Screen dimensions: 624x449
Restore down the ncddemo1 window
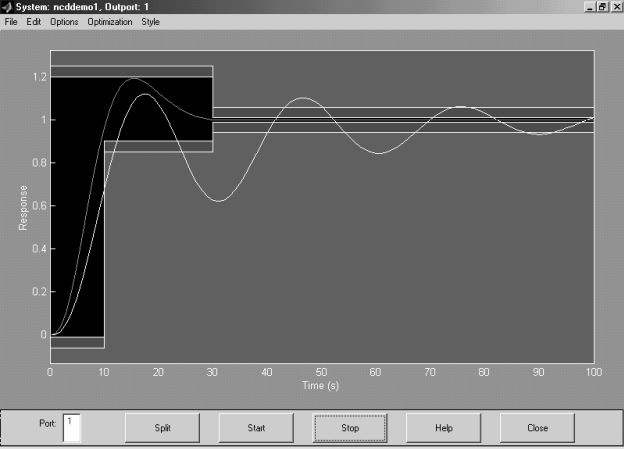603,7
